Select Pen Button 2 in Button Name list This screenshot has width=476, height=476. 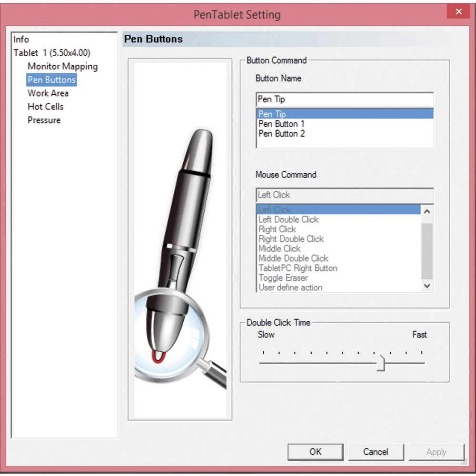pyautogui.click(x=282, y=134)
